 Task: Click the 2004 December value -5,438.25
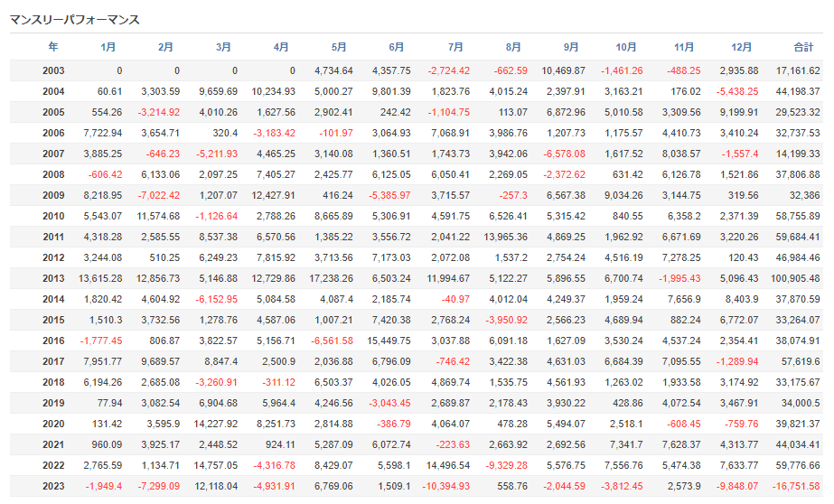737,91
